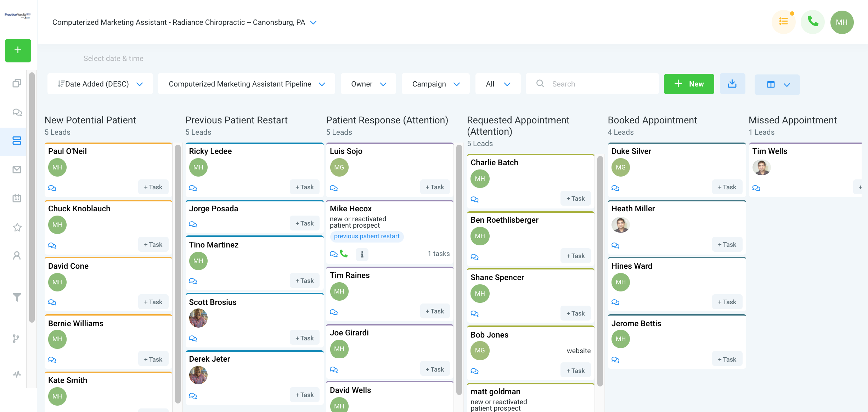Add task to Ricky Ledee card
This screenshot has width=868, height=412.
click(305, 187)
